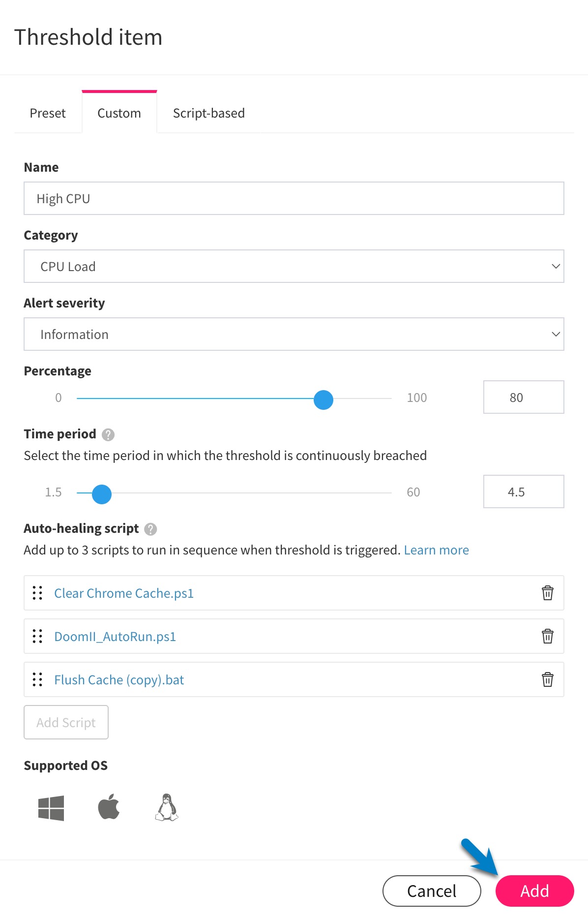The image size is (588, 920).
Task: Open the Auto-healing script help tooltip
Action: click(151, 529)
